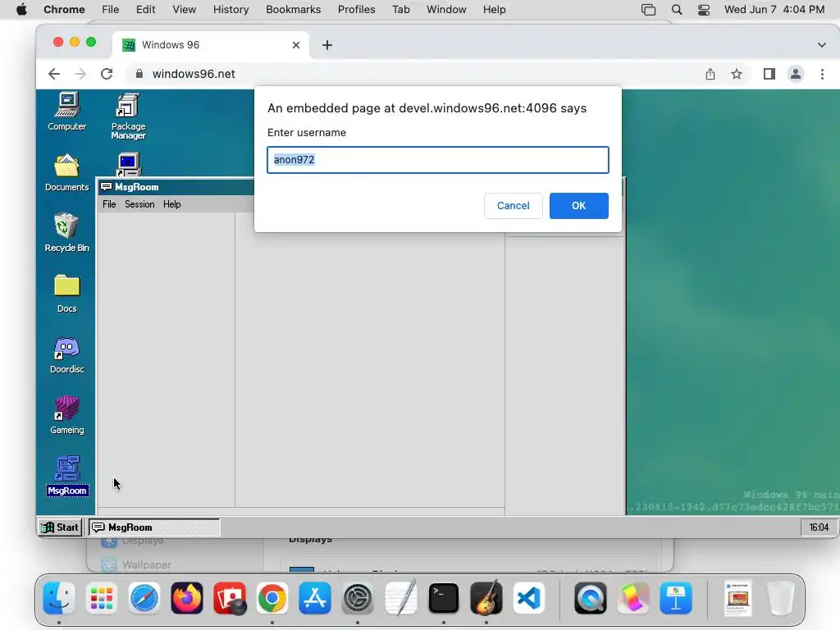Select Wallpaper in System Settings sidebar
840x630 pixels.
point(136,564)
